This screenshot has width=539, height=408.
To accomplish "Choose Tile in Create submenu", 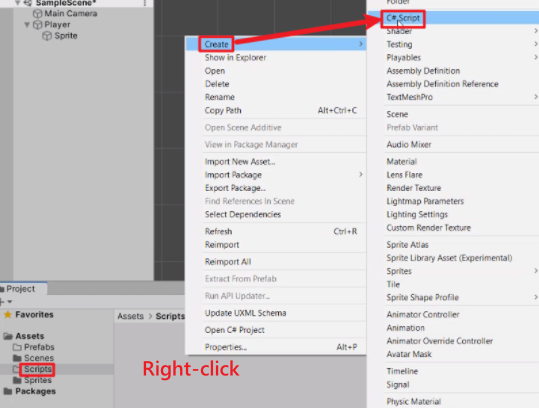I will 393,284.
